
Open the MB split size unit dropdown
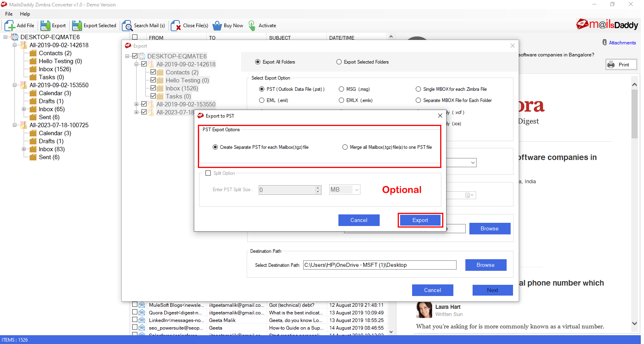coord(356,190)
